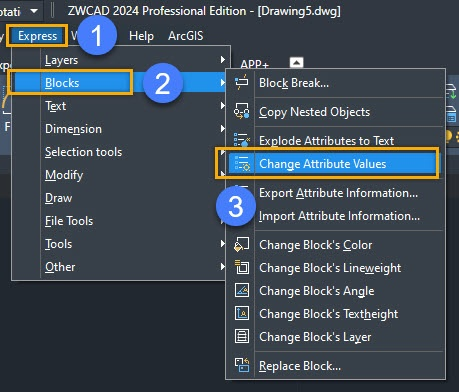The image size is (459, 392).
Task: Click the Change Block's Angle icon
Action: tap(242, 290)
